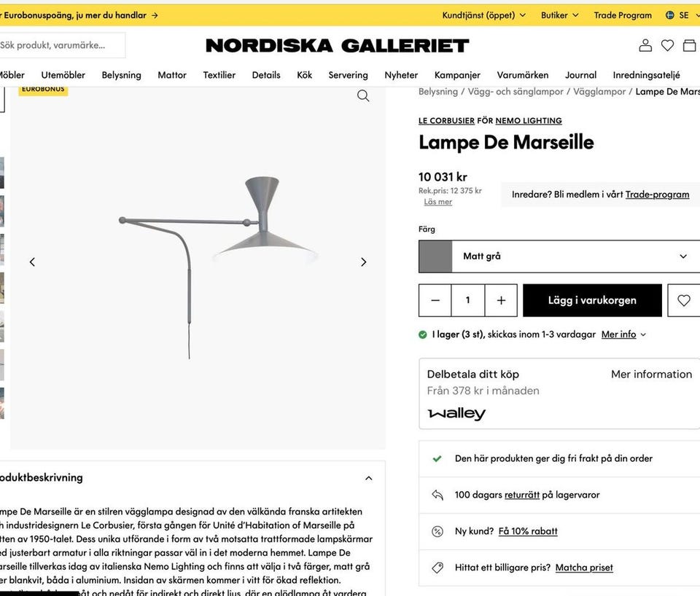Select the grey color swatch
This screenshot has height=596, width=700.
435,256
